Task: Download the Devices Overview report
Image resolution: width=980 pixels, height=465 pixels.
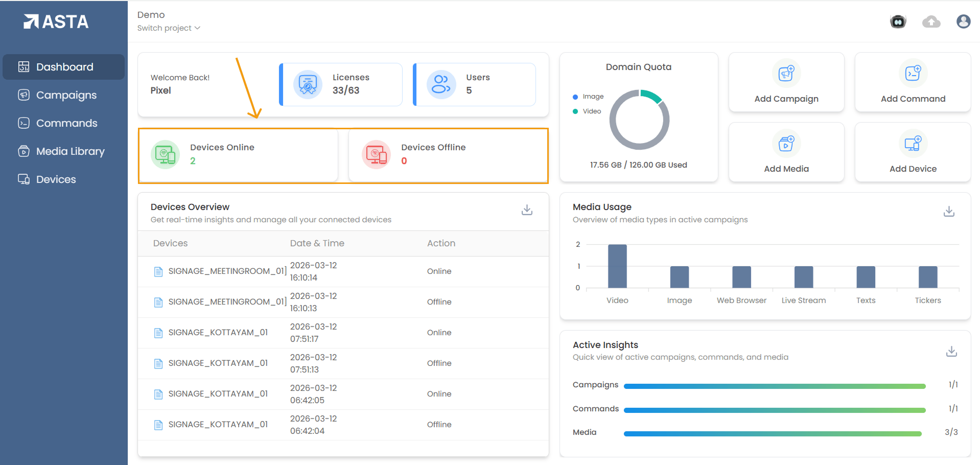Action: [527, 210]
